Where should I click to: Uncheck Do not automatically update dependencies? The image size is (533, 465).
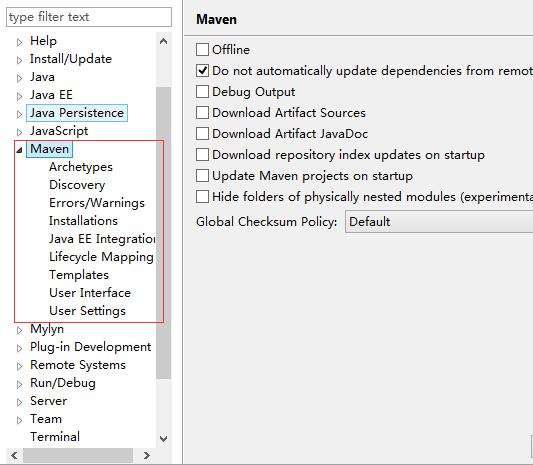pyautogui.click(x=202, y=71)
